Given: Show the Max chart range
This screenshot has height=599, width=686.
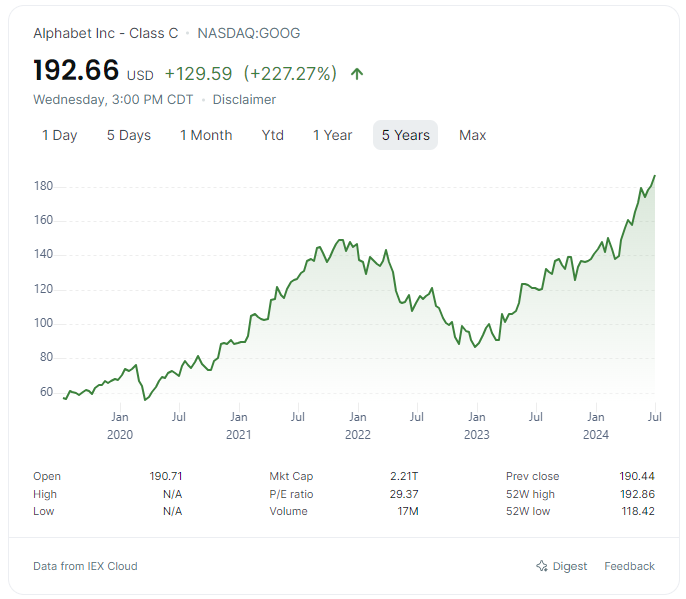Looking at the screenshot, I should 472,135.
